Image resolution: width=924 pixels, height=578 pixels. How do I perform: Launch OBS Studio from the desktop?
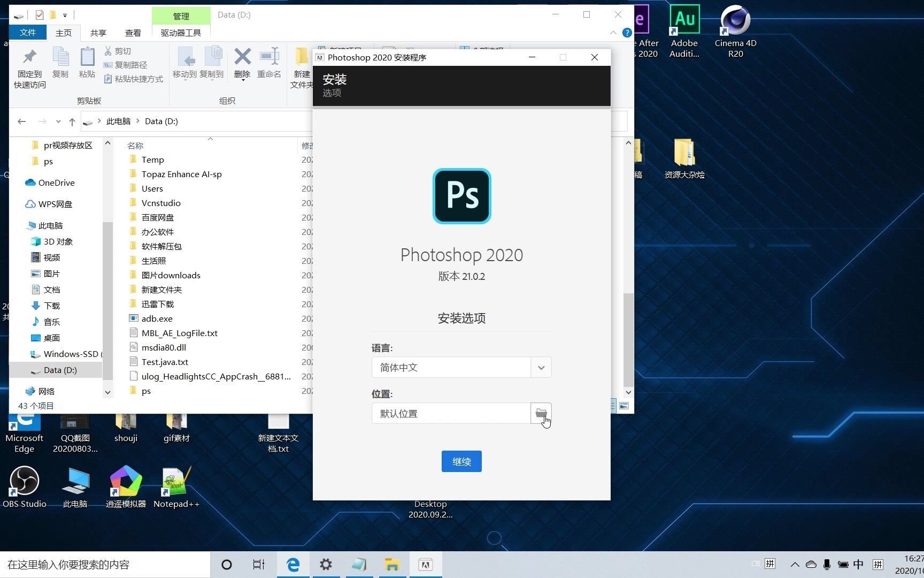(x=25, y=479)
